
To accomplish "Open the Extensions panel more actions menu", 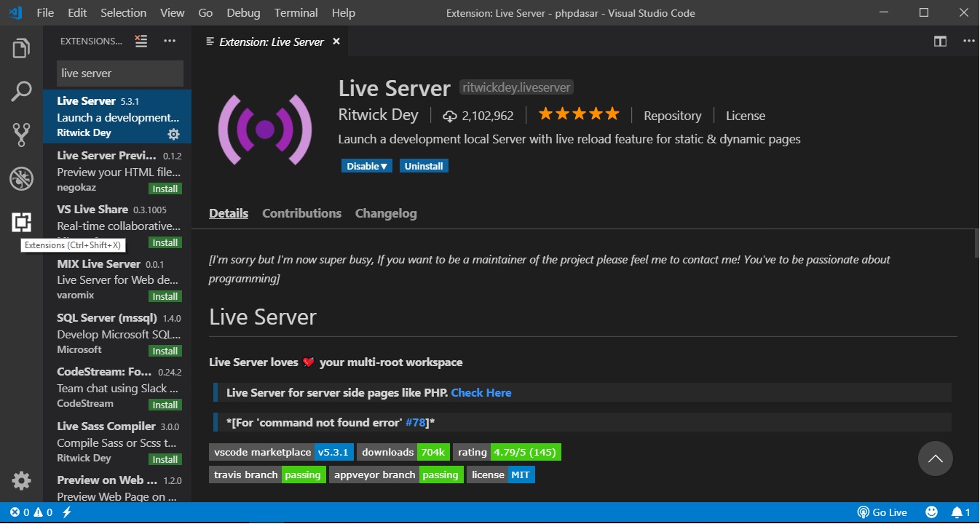I will (x=170, y=41).
